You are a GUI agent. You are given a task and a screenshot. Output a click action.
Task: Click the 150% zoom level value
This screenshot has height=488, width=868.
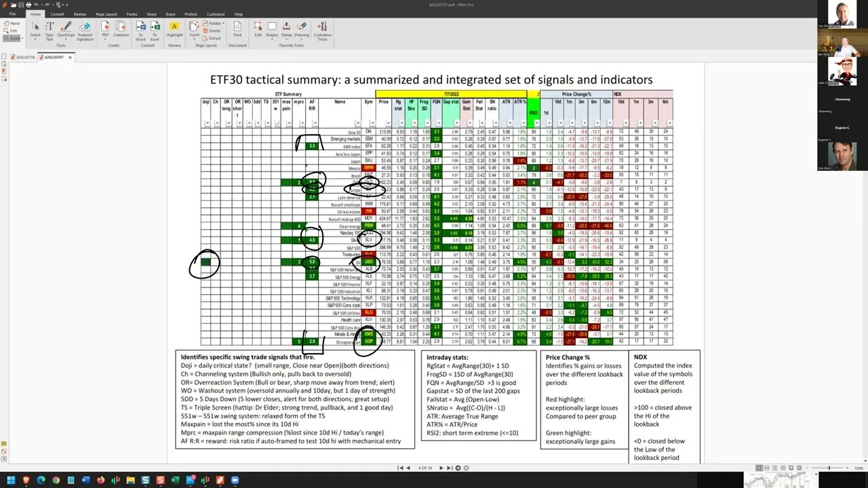(860, 468)
